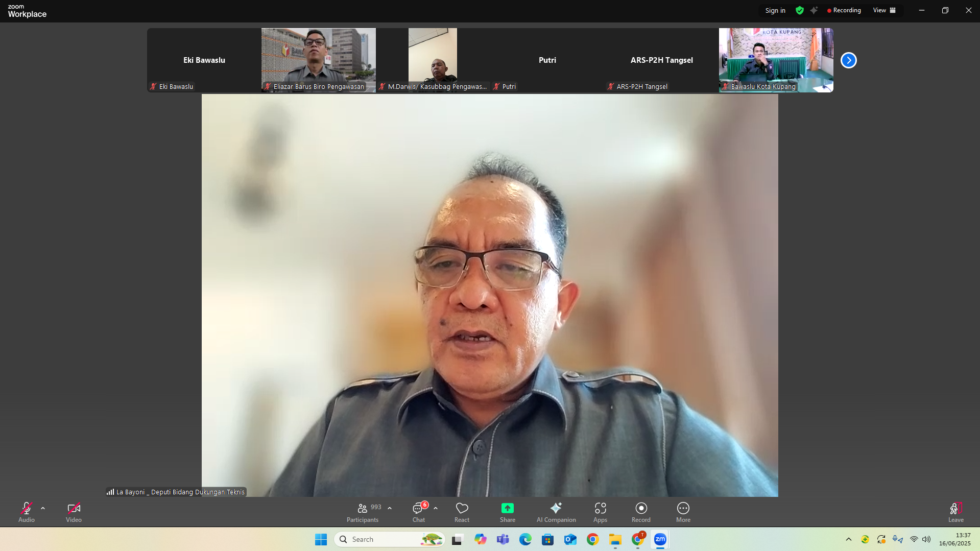This screenshot has width=980, height=551.
Task: Toggle meeting recording with Record
Action: 641,512
